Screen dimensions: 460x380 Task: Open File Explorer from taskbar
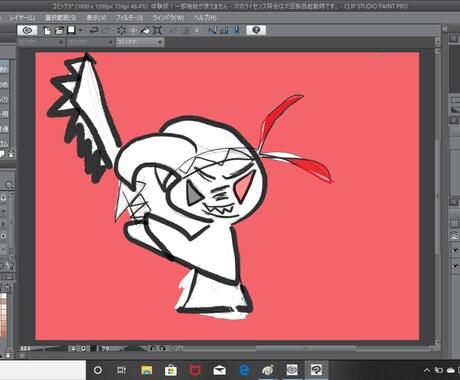(147, 370)
